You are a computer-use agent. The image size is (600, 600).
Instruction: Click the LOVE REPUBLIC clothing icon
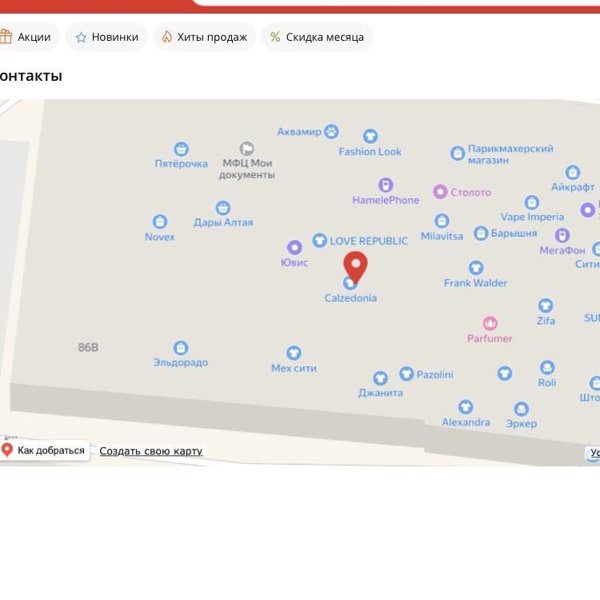point(320,240)
